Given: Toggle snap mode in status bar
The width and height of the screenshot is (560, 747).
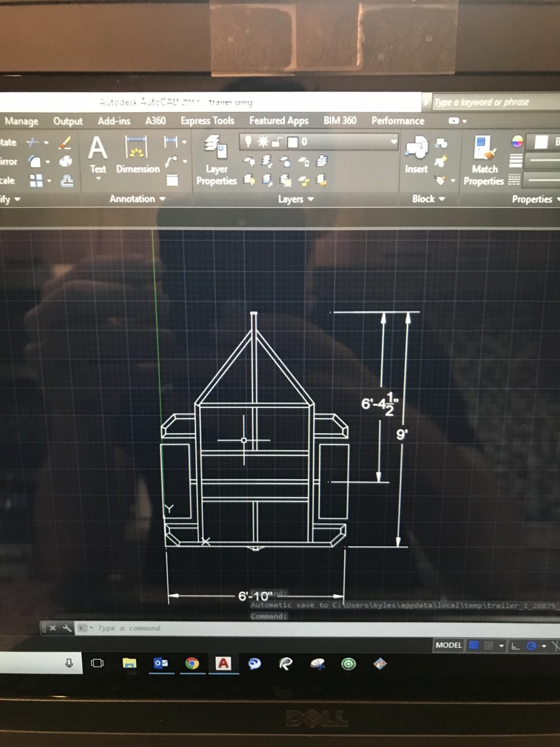Looking at the screenshot, I should [489, 645].
